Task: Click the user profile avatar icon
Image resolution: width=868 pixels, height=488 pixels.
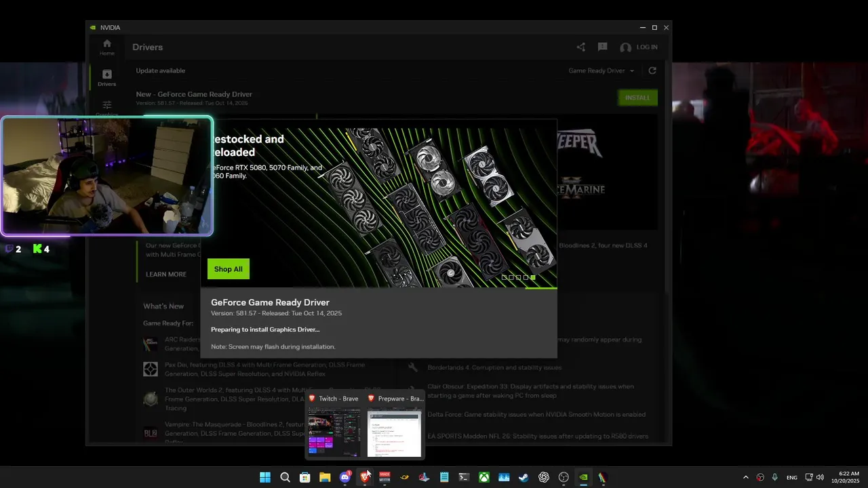Action: 625,47
